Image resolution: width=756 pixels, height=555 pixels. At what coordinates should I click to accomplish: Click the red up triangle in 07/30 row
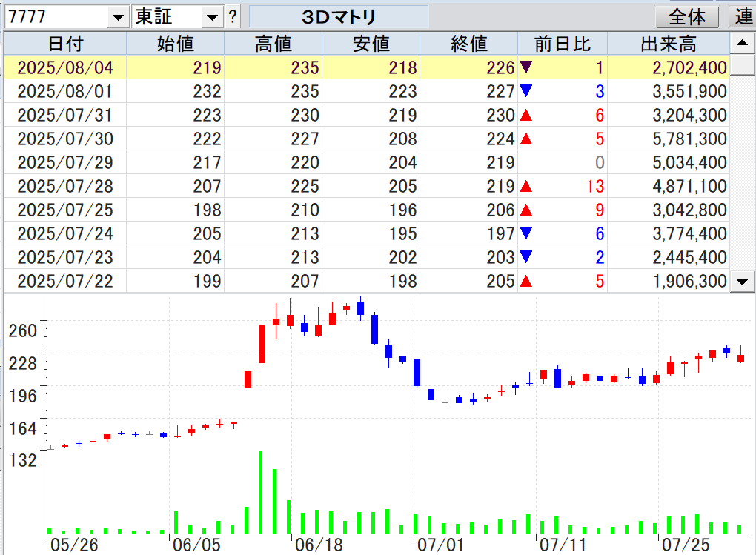pyautogui.click(x=526, y=139)
